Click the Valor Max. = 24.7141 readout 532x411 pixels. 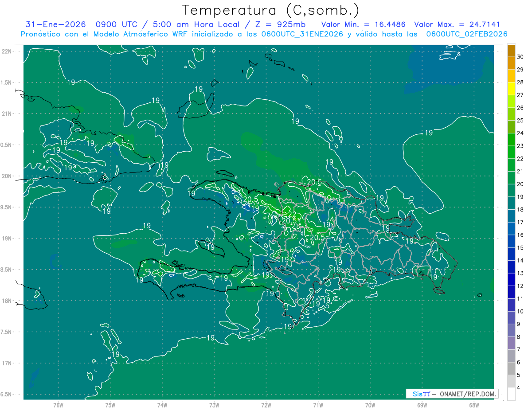click(x=457, y=24)
